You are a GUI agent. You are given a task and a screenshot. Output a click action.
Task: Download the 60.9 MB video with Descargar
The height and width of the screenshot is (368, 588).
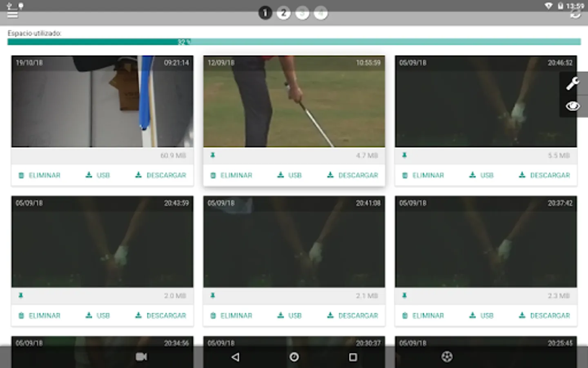pos(160,175)
